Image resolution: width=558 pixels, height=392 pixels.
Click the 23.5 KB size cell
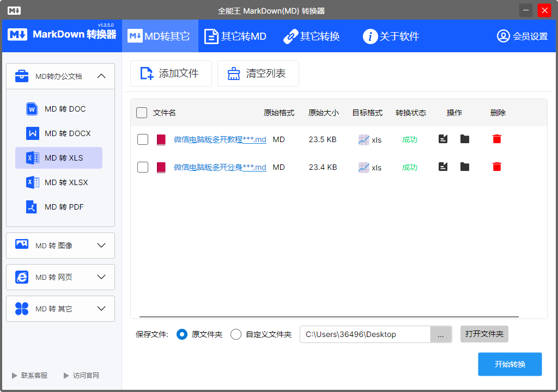point(323,139)
